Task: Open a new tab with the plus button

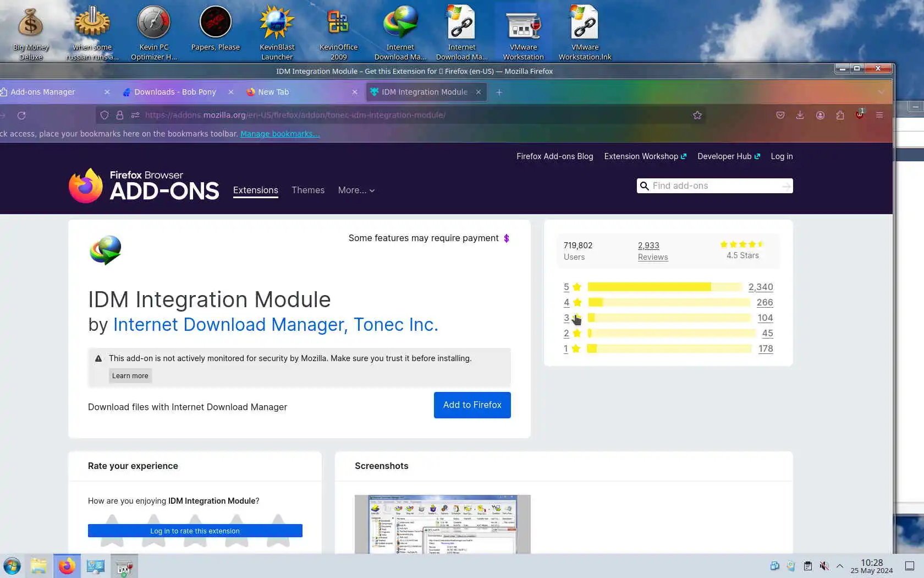Action: [499, 92]
